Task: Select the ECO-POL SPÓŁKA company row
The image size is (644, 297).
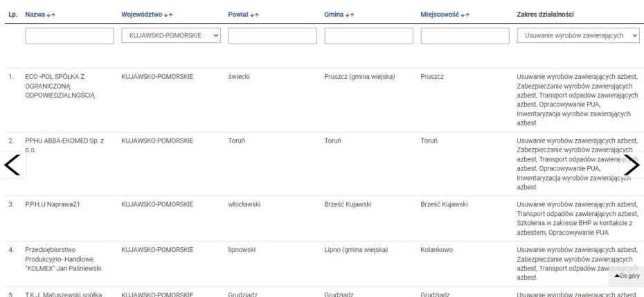Action: tap(59, 86)
